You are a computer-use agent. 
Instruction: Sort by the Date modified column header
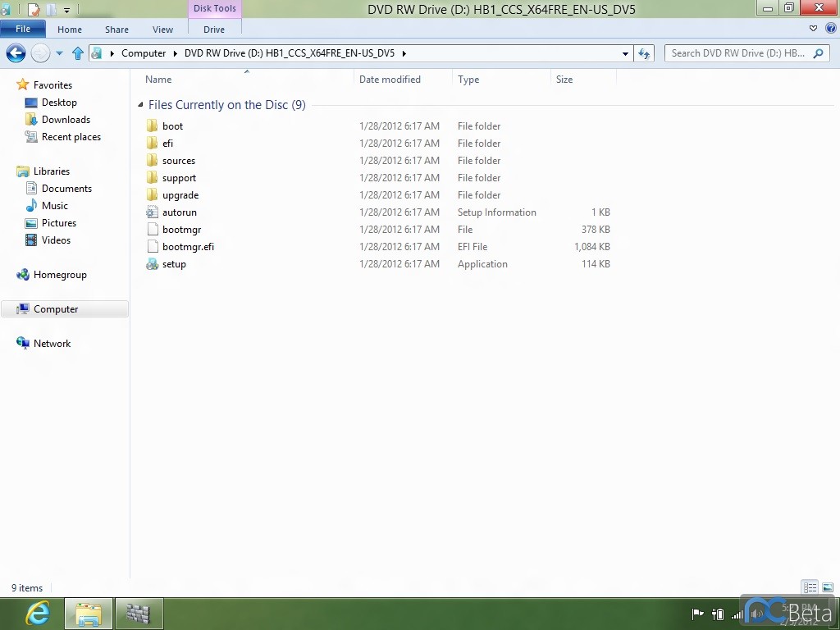click(x=390, y=80)
